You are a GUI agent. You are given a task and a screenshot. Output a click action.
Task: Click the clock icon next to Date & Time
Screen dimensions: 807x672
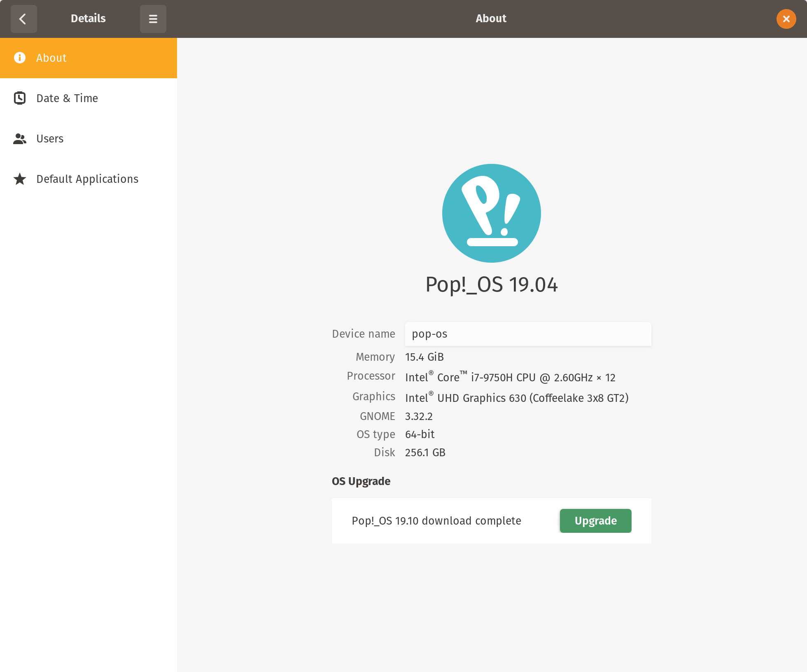pos(19,98)
